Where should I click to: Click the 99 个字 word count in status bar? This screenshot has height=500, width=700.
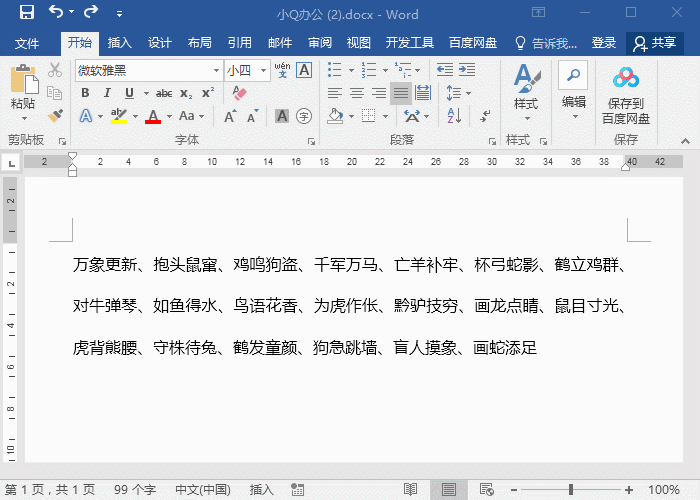[x=135, y=490]
